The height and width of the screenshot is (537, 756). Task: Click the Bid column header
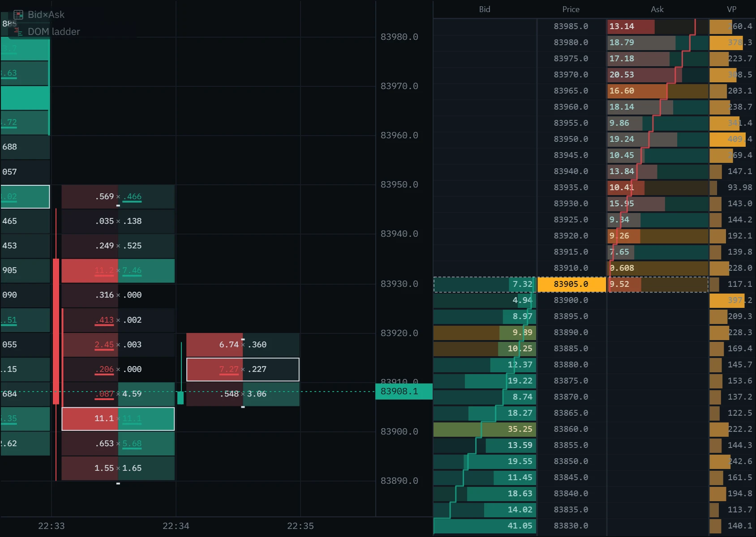[485, 9]
